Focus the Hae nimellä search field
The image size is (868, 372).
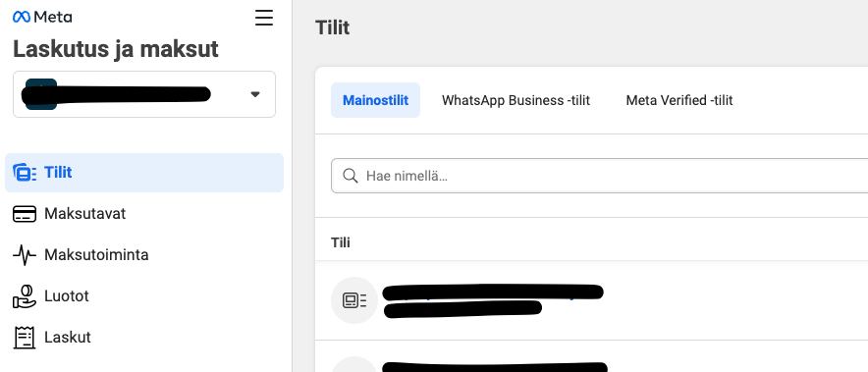pos(600,176)
